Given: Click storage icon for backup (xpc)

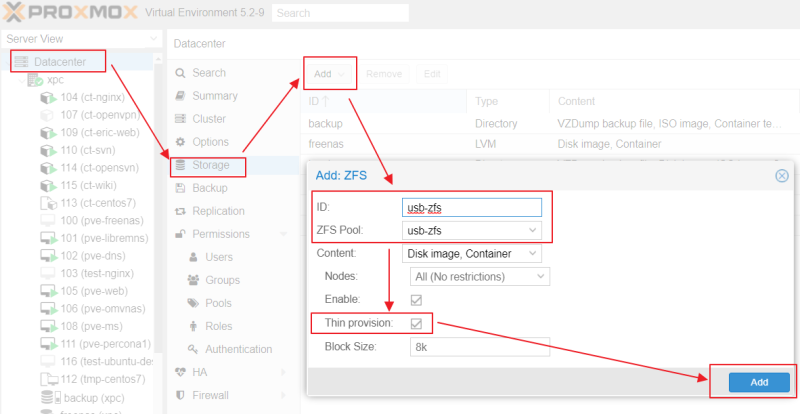Looking at the screenshot, I should tap(51, 397).
